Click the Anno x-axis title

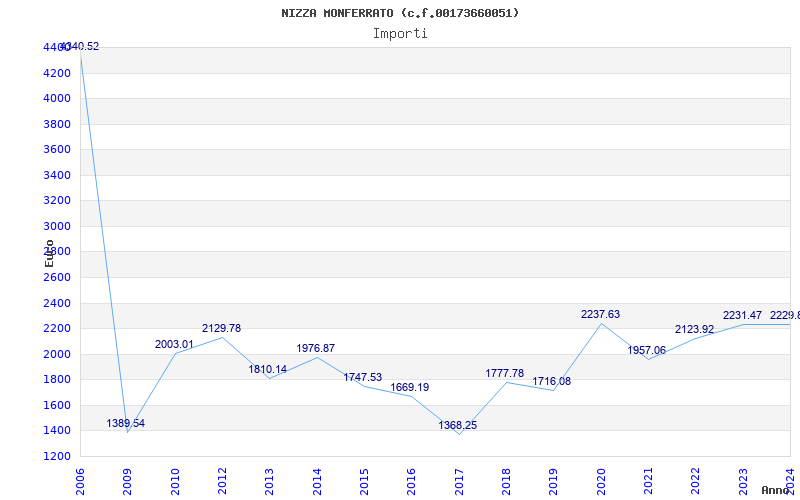[776, 491]
